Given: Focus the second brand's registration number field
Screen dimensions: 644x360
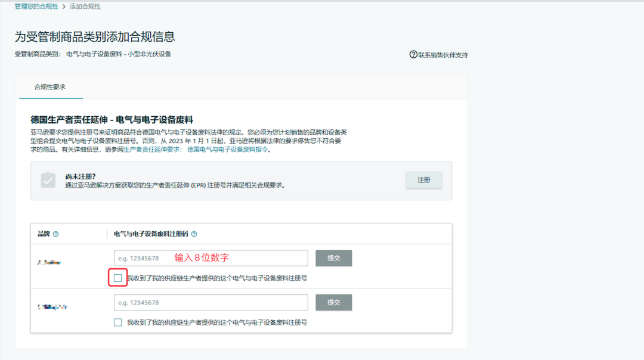Looking at the screenshot, I should tap(211, 303).
